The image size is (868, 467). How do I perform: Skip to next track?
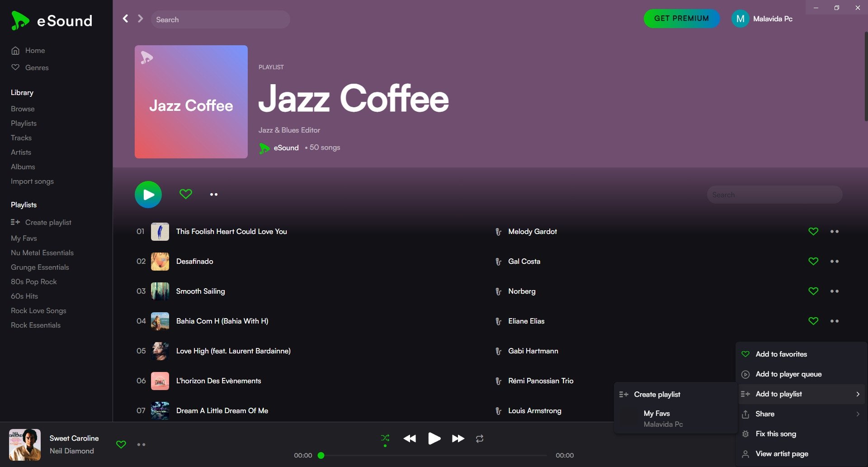458,438
